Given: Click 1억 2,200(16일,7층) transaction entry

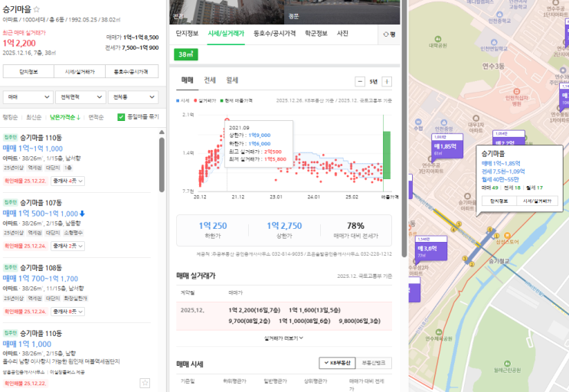Looking at the screenshot, I should pos(254,310).
